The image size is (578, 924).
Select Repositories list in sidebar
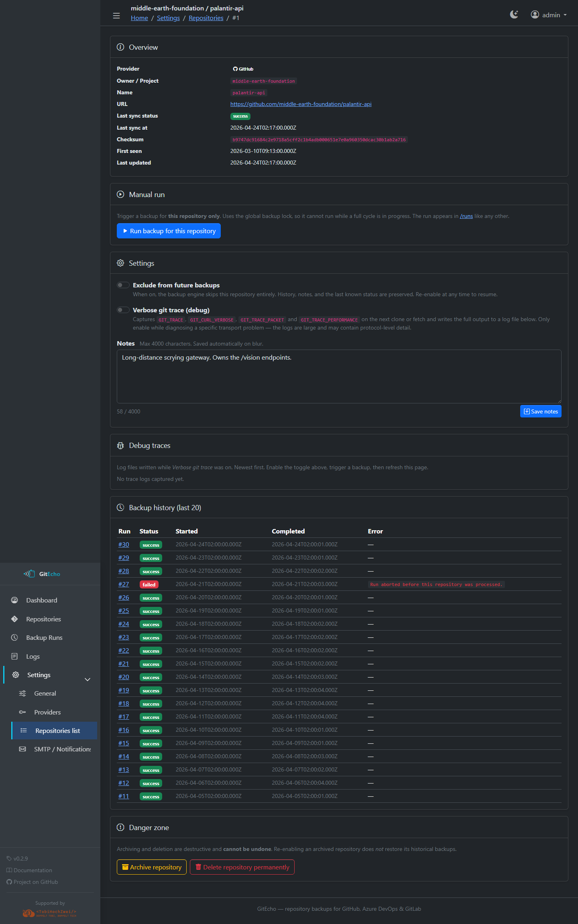click(x=57, y=731)
